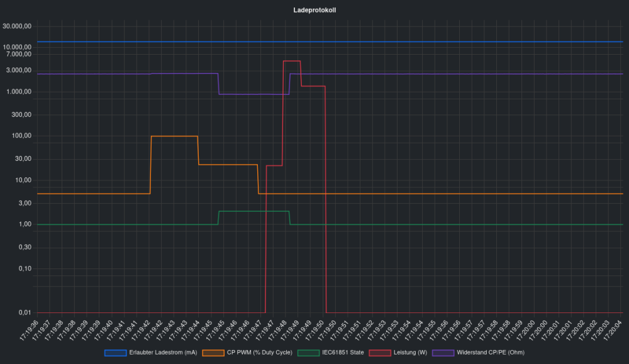The height and width of the screenshot is (364, 629).
Task: Click the 300,00 y-axis label
Action: [x=21, y=114]
